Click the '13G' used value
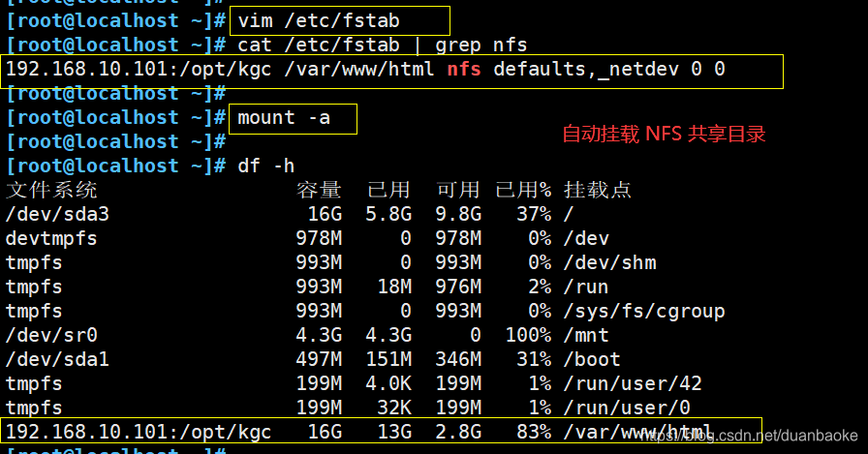The image size is (868, 454). pyautogui.click(x=394, y=433)
